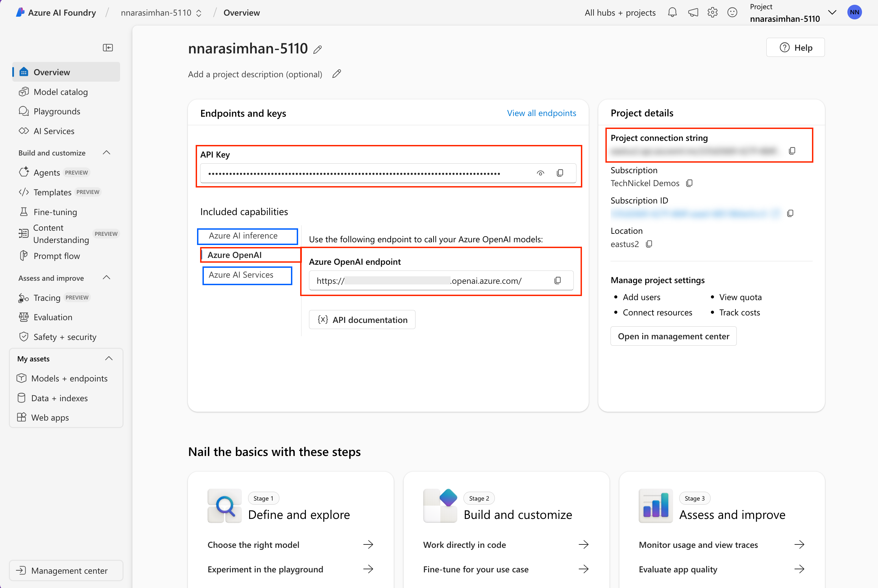Copy the project connection string
This screenshot has height=588, width=878.
(x=792, y=150)
